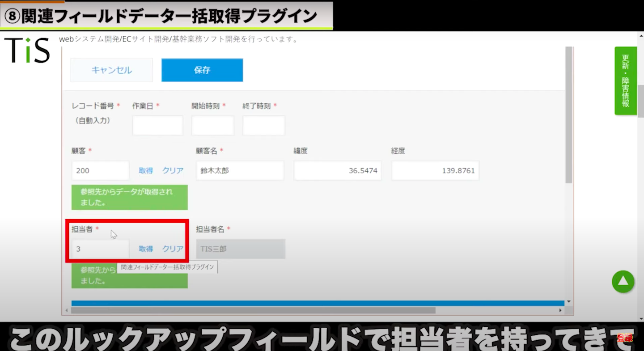Open the 更新・障害情報 side tab

pyautogui.click(x=625, y=81)
